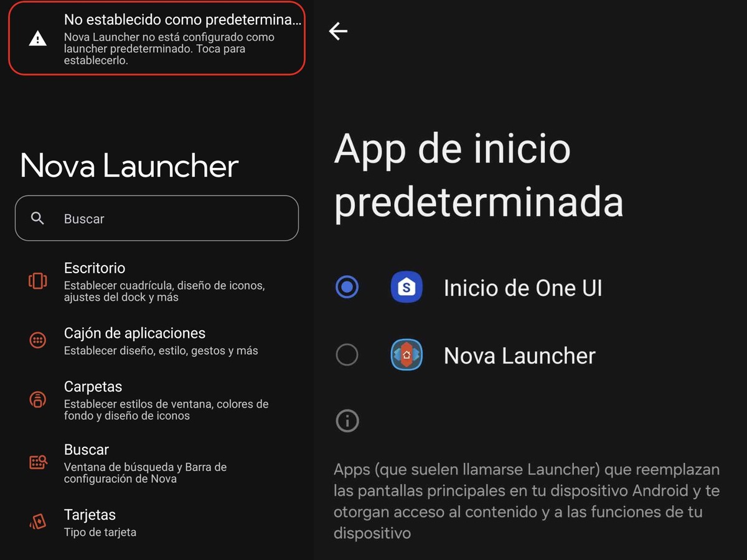The image size is (747, 560).
Task: Tap the Cajón de aplicaciones grid icon
Action: tap(38, 340)
